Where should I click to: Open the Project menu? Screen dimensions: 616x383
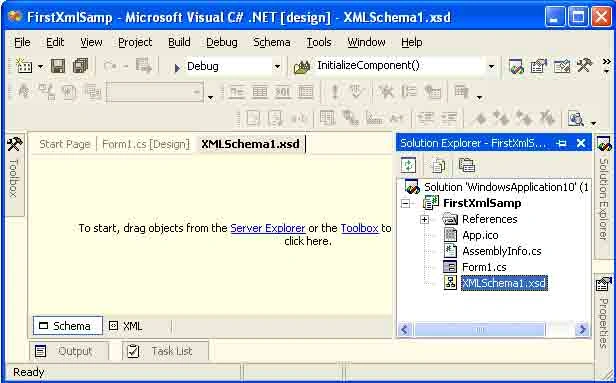pos(135,42)
